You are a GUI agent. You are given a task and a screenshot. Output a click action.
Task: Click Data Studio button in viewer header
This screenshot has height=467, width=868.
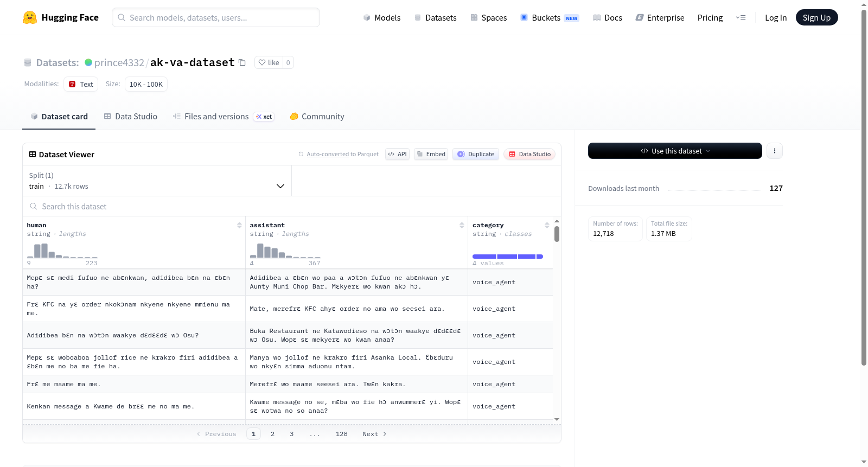coord(529,154)
